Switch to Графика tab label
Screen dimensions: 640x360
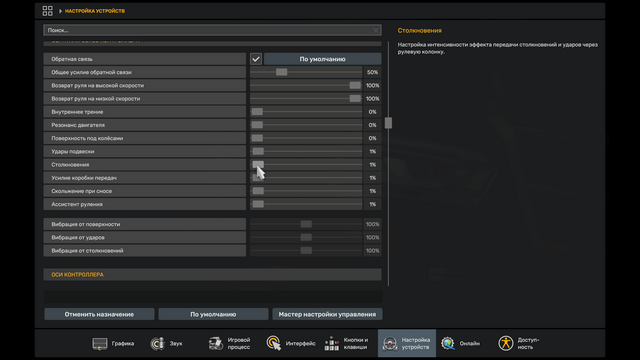click(x=123, y=344)
